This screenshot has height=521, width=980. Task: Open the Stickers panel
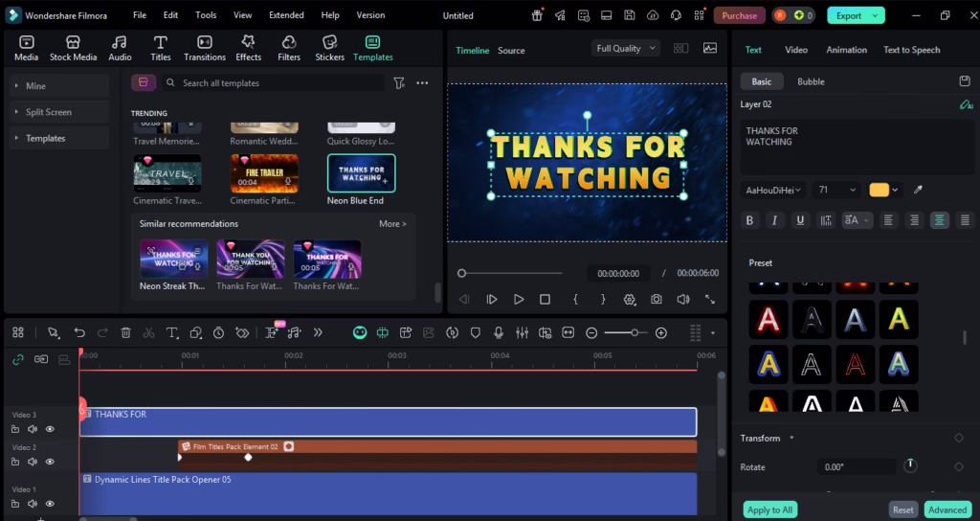329,48
